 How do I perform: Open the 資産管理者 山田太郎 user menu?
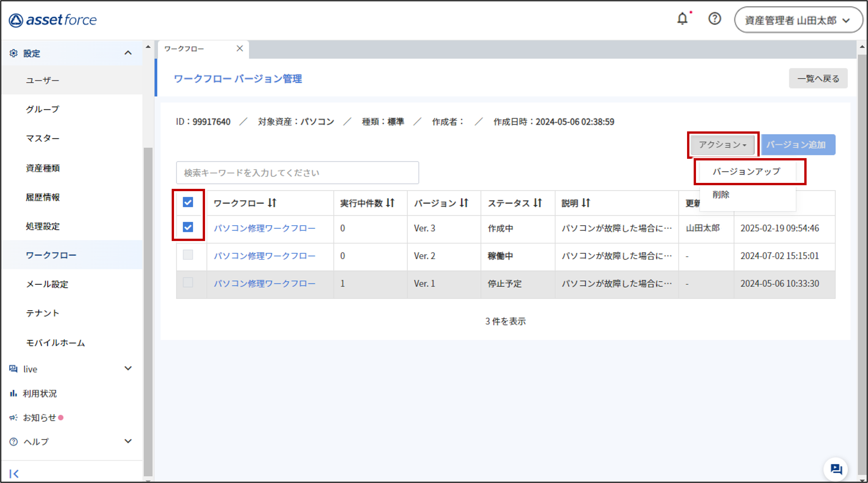[x=798, y=20]
